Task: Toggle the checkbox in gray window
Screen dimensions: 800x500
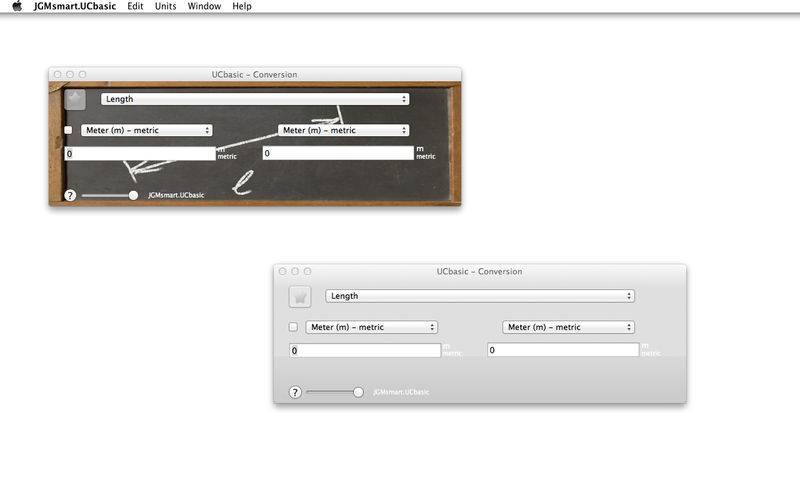Action: [293, 327]
